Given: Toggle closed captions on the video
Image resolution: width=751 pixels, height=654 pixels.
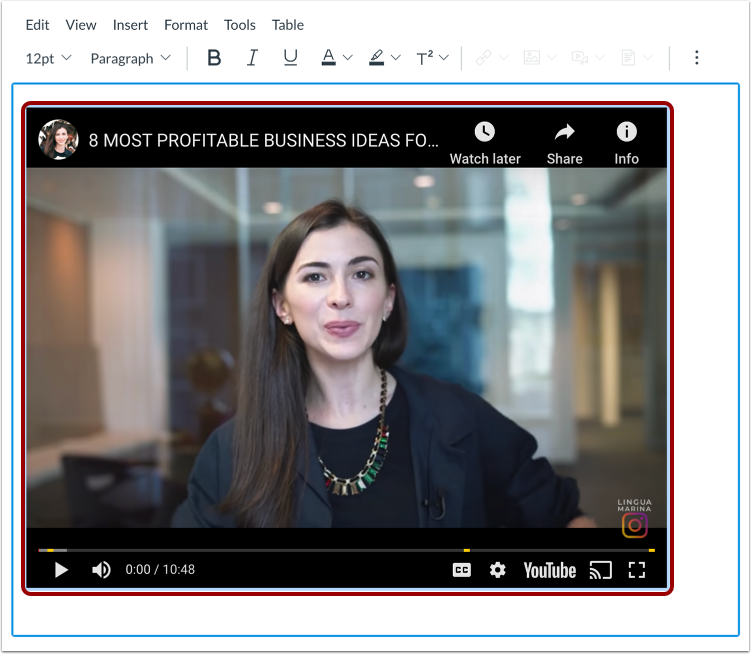Looking at the screenshot, I should coord(462,570).
